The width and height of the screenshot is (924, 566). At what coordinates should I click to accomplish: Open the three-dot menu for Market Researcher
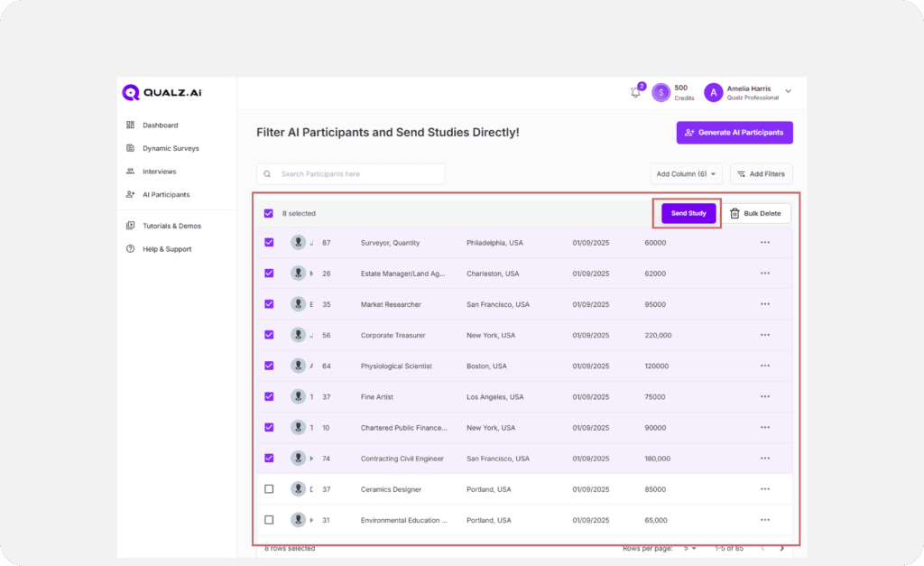click(765, 304)
